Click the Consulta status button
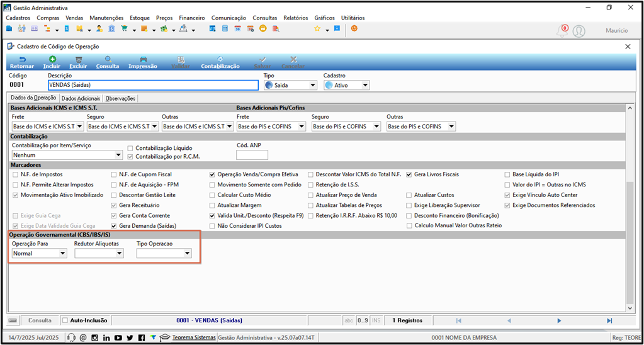Image resolution: width=644 pixels, height=345 pixels. [x=40, y=320]
